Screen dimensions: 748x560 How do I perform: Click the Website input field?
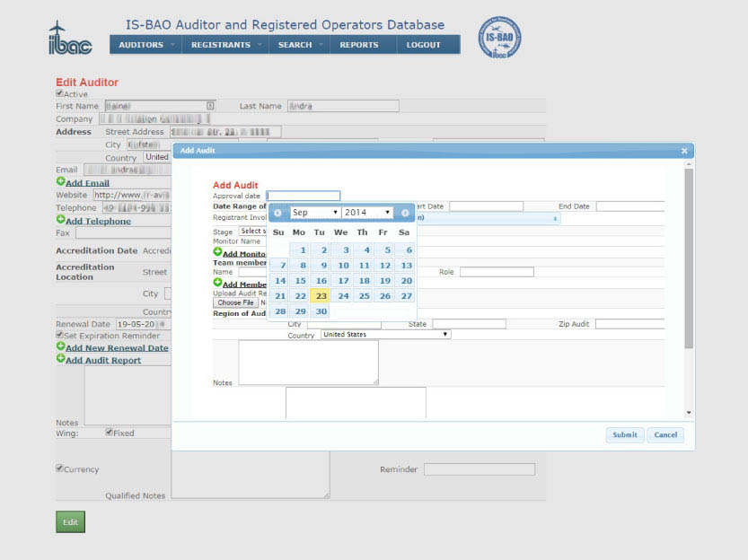point(132,195)
